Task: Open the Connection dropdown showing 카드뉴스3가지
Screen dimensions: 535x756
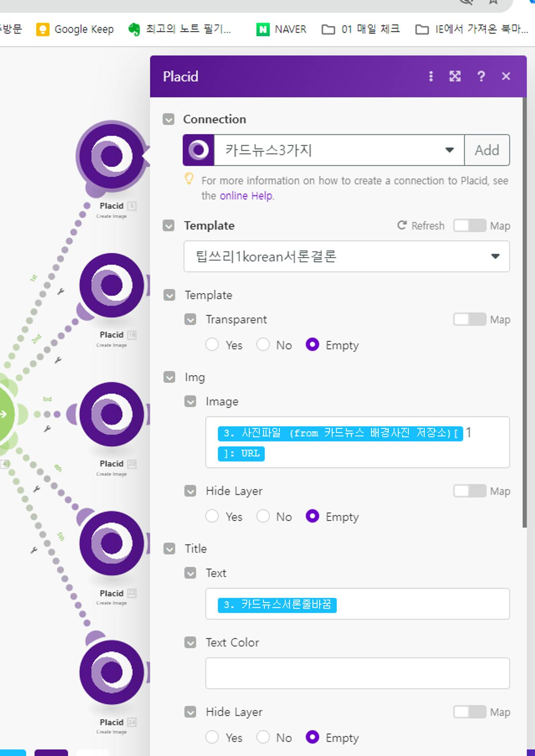Action: (x=339, y=150)
